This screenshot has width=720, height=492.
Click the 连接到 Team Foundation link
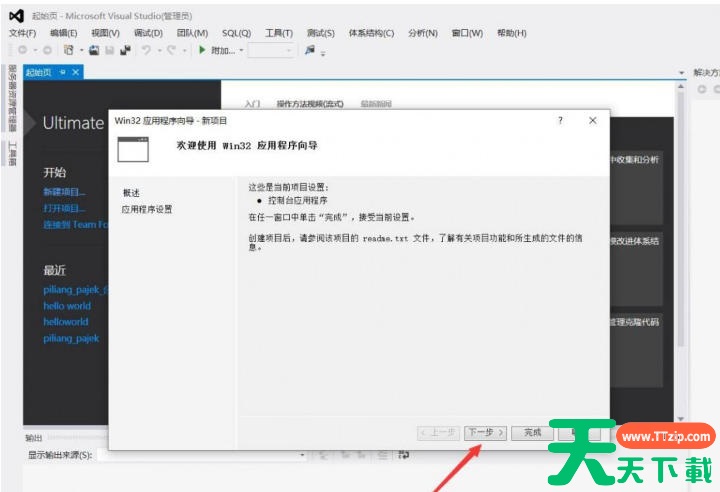coord(76,225)
